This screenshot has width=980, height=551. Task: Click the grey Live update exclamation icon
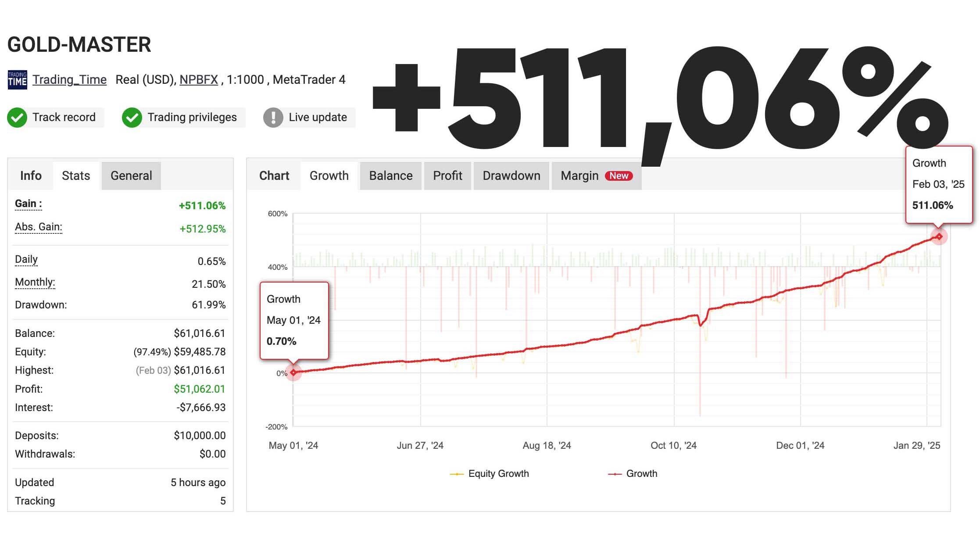273,118
